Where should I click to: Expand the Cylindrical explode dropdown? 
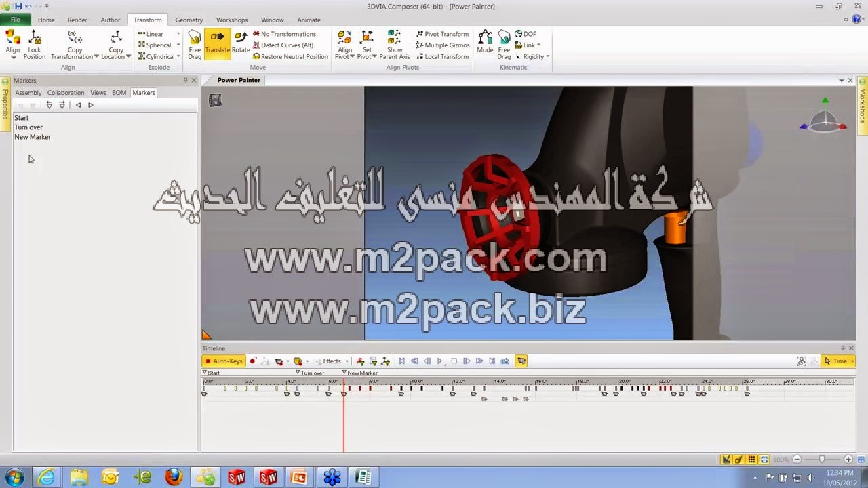(178, 57)
